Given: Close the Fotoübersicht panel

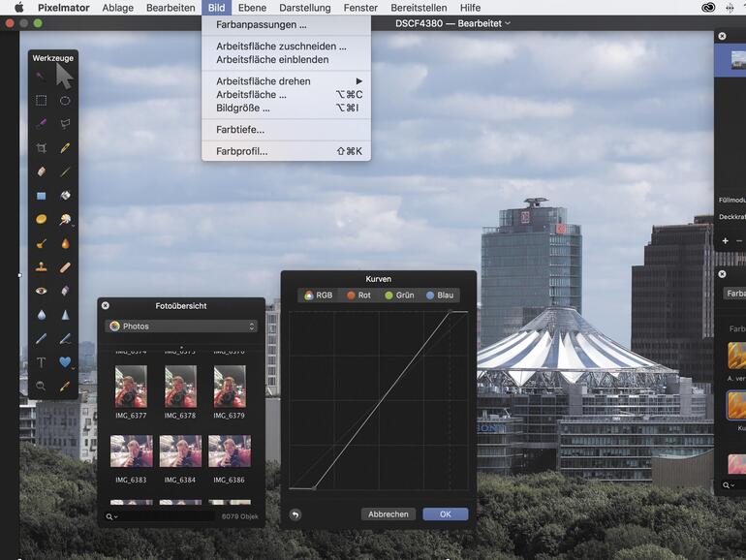Looking at the screenshot, I should pyautogui.click(x=106, y=305).
